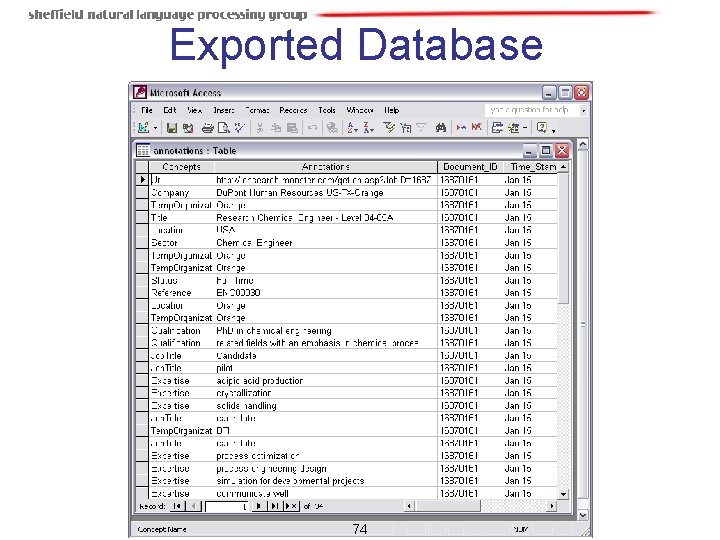Click the Copy toolbar icon
Screen dimensions: 720x540
(x=276, y=128)
